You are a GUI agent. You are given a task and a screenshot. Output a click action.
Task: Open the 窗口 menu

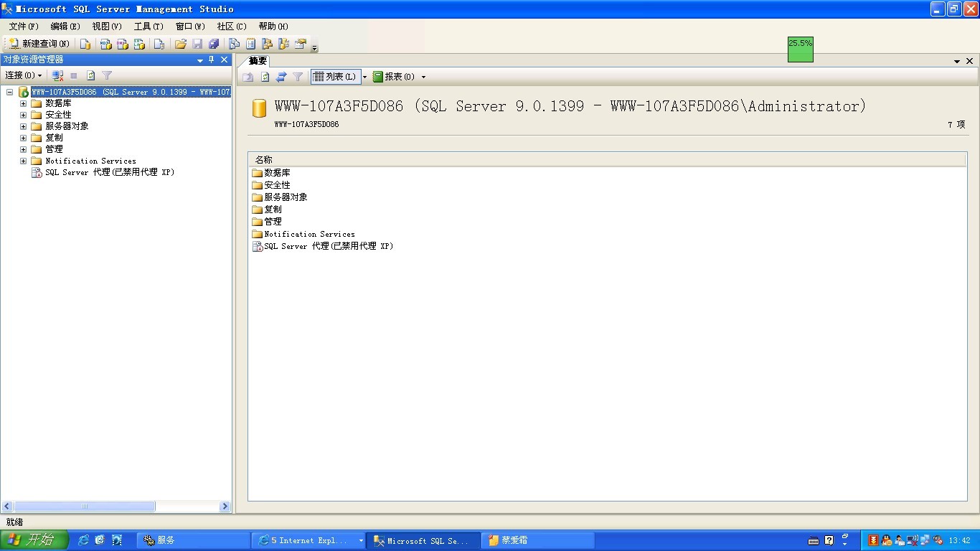(x=190, y=27)
